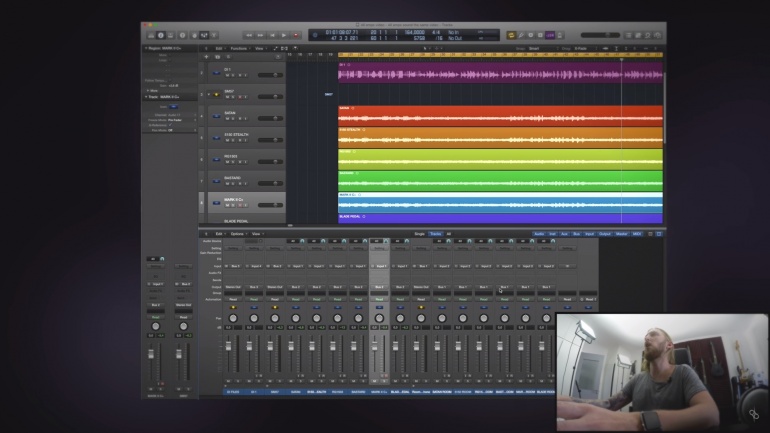770x433 pixels.
Task: Click the Stop transport button
Action: tap(272, 35)
